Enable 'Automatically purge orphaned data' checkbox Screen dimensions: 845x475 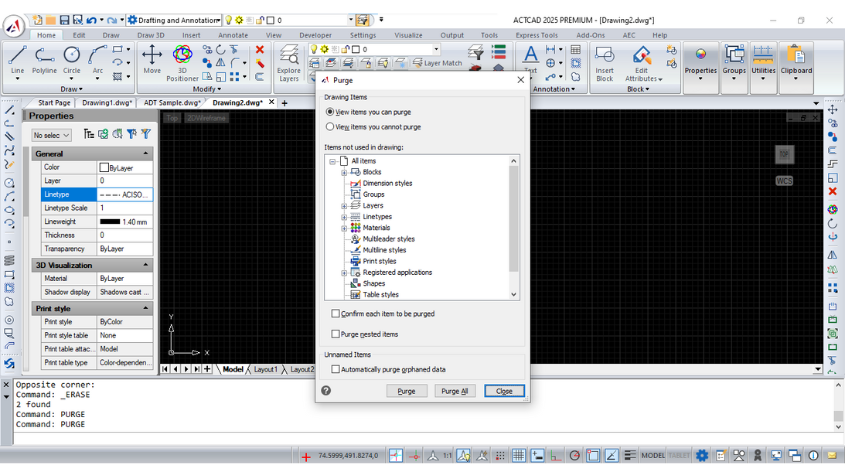pos(335,369)
